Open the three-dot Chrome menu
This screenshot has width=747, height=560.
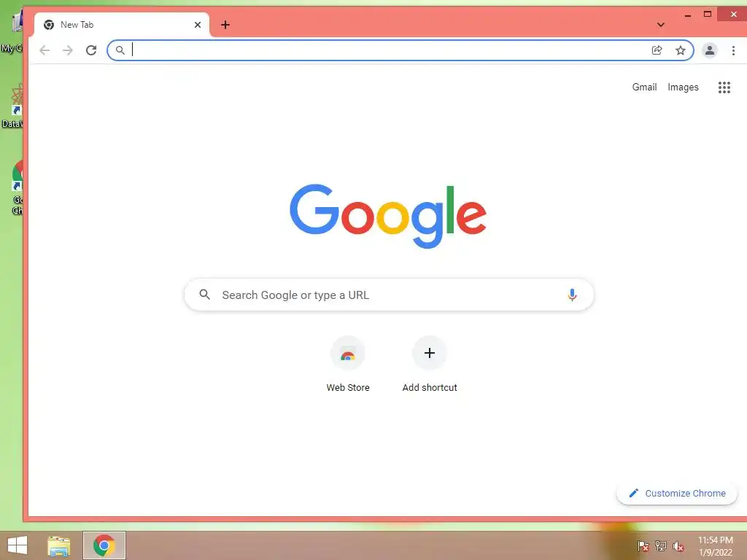click(733, 50)
